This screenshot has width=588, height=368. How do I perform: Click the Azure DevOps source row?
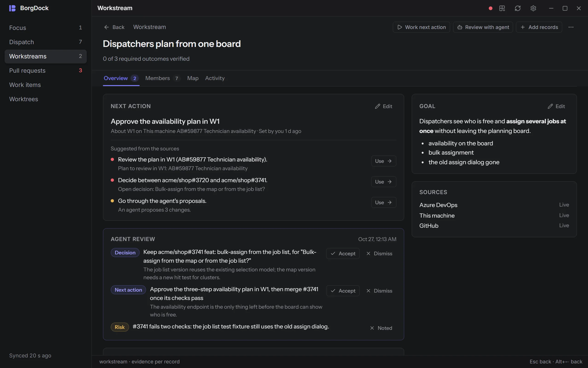pyautogui.click(x=494, y=205)
